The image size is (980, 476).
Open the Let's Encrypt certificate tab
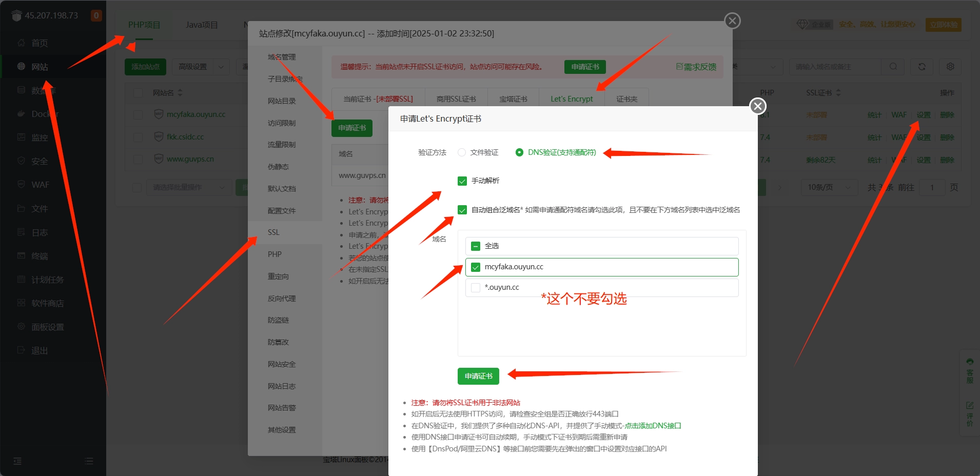572,98
